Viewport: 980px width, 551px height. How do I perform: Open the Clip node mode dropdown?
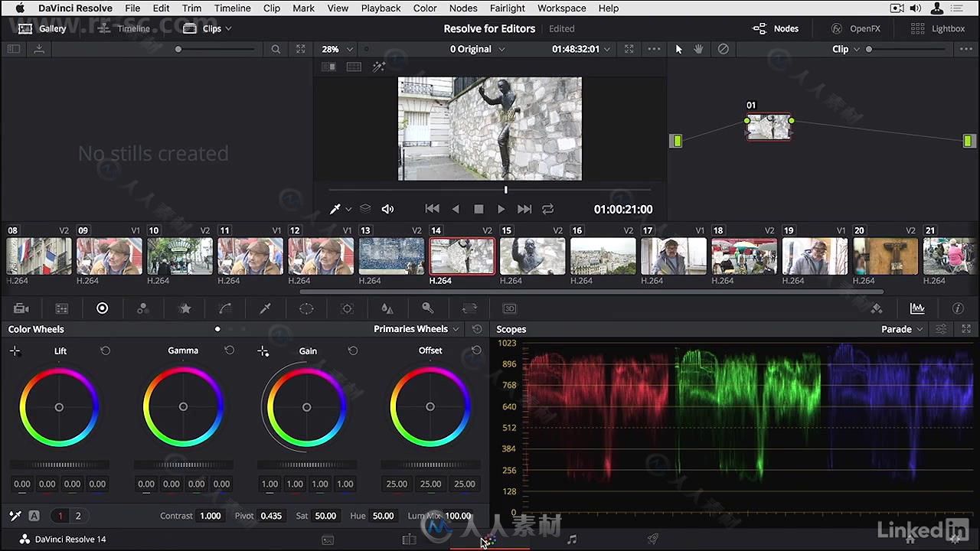tap(846, 49)
